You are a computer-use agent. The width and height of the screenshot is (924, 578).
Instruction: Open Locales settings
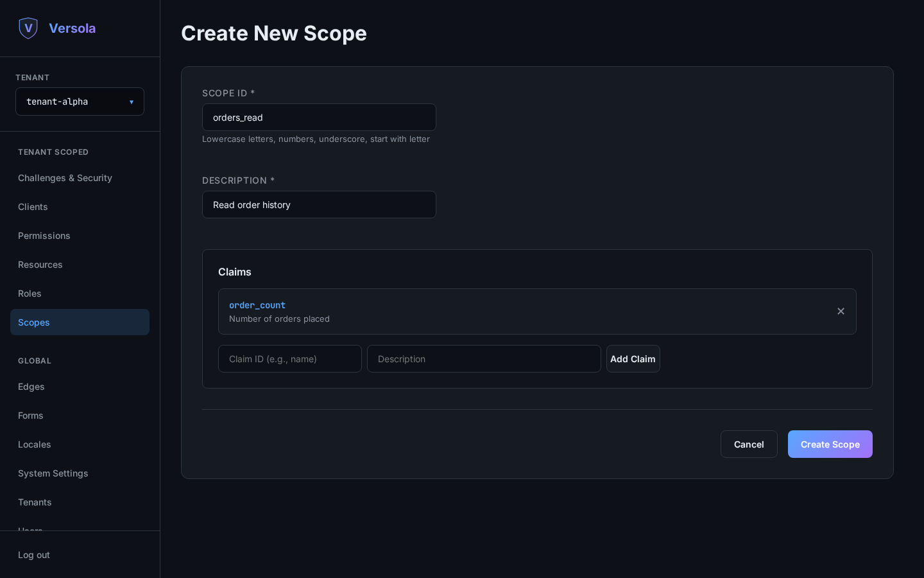click(80, 444)
